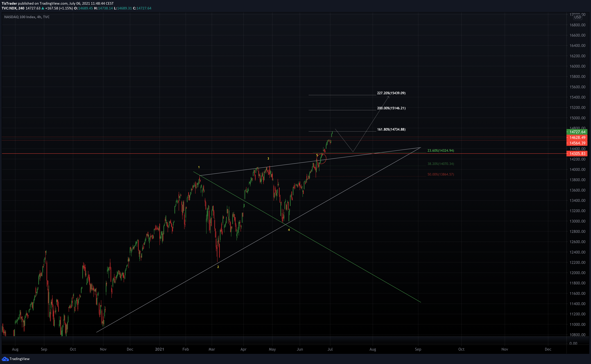Image resolution: width=591 pixels, height=364 pixels.
Task: Click the TizTrader author name
Action: tap(9, 3)
